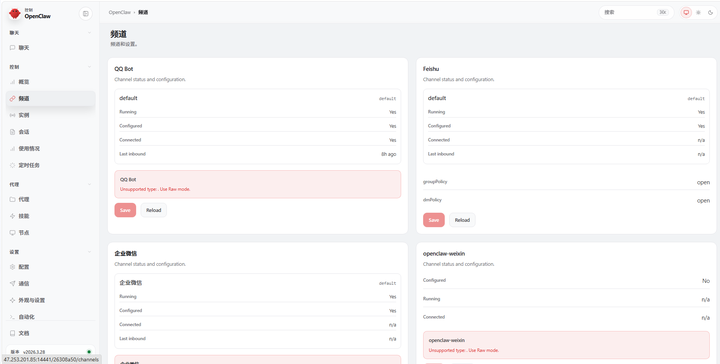
Task: Switch to light theme sun icon
Action: [x=698, y=13]
